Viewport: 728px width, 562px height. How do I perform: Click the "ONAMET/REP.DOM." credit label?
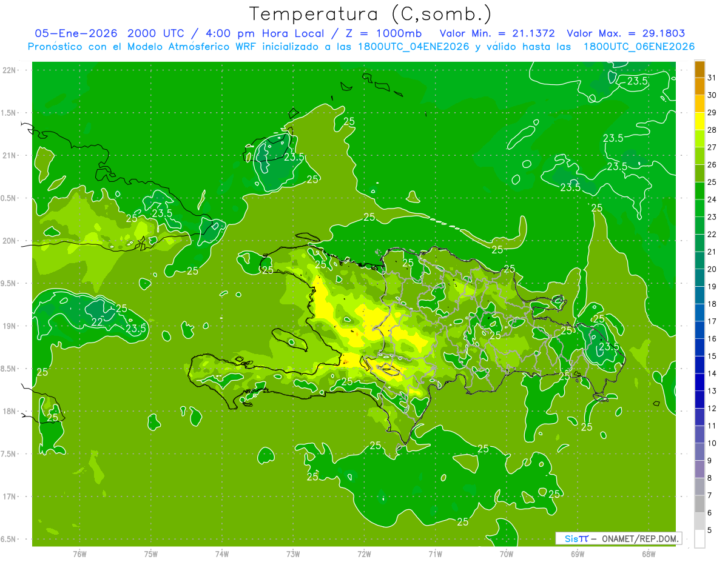(640, 538)
